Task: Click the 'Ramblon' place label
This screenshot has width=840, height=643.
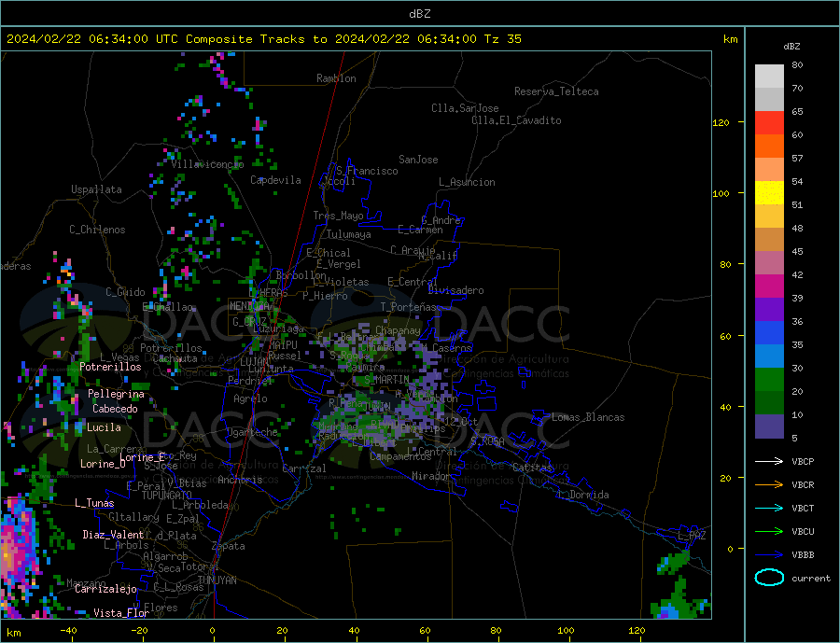Action: [x=336, y=78]
